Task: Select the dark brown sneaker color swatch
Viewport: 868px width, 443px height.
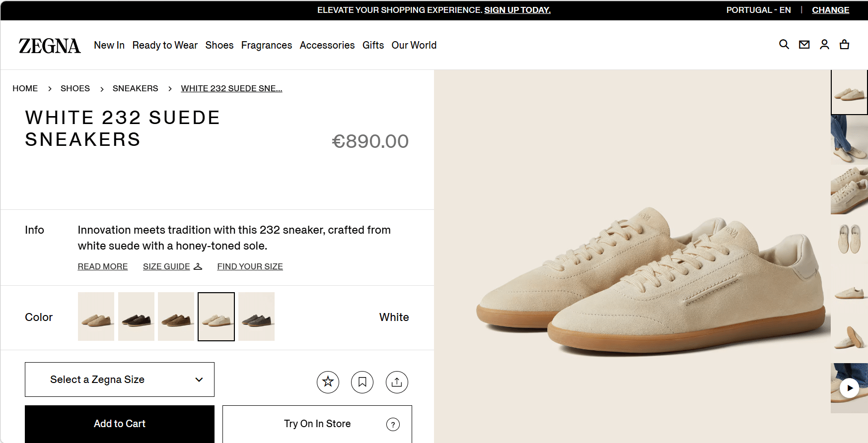Action: [136, 316]
